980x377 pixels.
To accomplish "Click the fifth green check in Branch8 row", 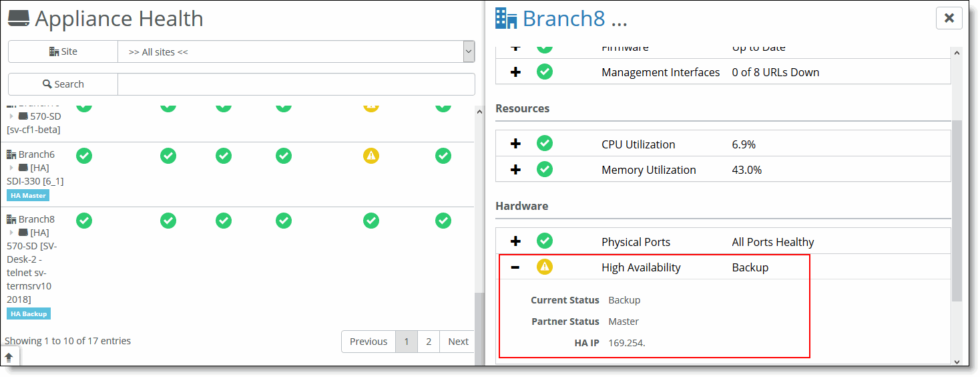I will (x=371, y=221).
